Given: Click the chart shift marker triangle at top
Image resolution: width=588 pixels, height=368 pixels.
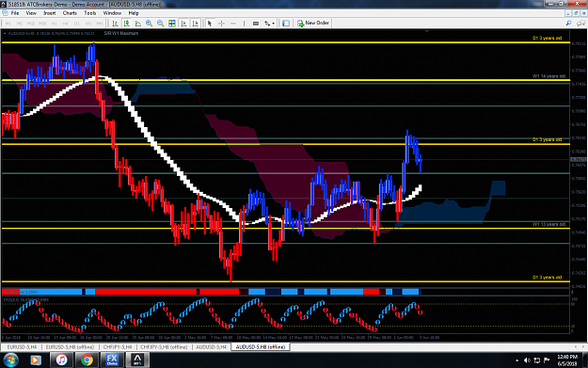Looking at the screenshot, I should [427, 31].
